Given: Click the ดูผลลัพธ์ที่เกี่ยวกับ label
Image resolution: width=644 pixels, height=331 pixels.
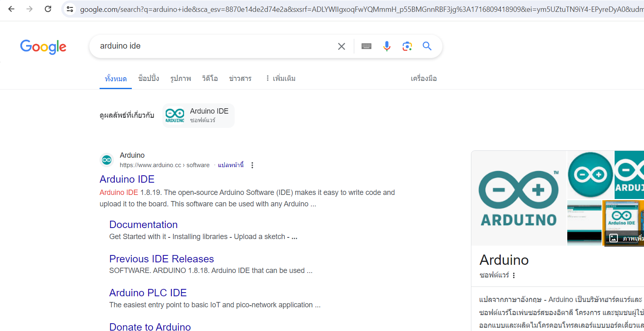Looking at the screenshot, I should (127, 116).
